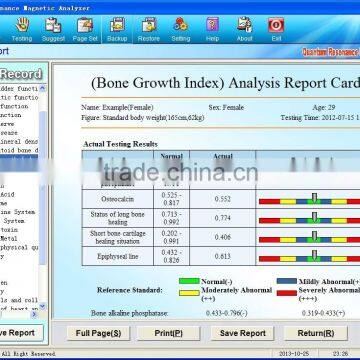Viewport: 360px width, 360px height.
Task: Click normal range 0.202 - 0.991
Action: pyautogui.click(x=171, y=237)
